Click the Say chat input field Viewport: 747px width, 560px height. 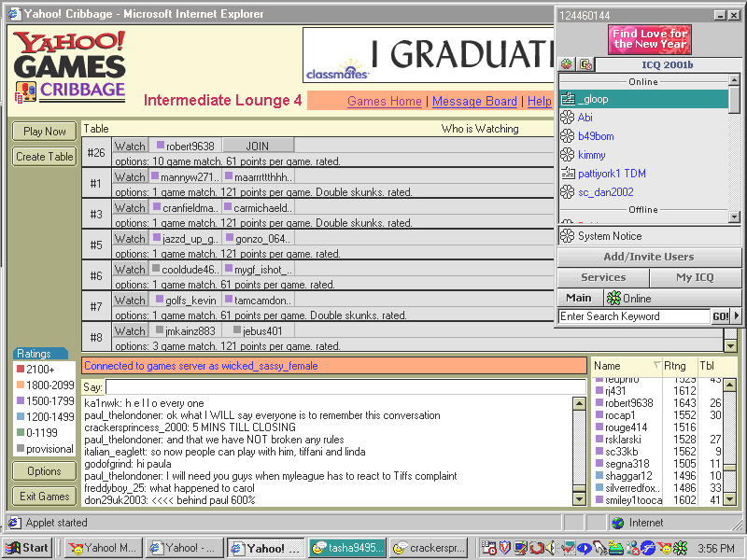[345, 386]
